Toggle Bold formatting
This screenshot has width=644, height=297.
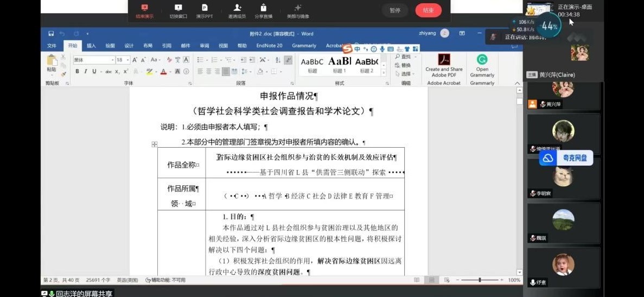(x=77, y=72)
